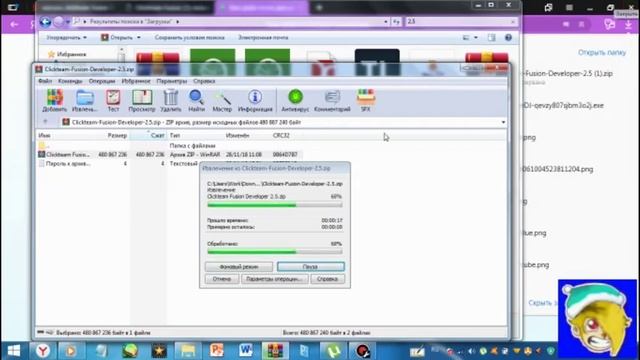Open the Операции menu
Viewport: 640px width, 360px height.
pos(102,81)
